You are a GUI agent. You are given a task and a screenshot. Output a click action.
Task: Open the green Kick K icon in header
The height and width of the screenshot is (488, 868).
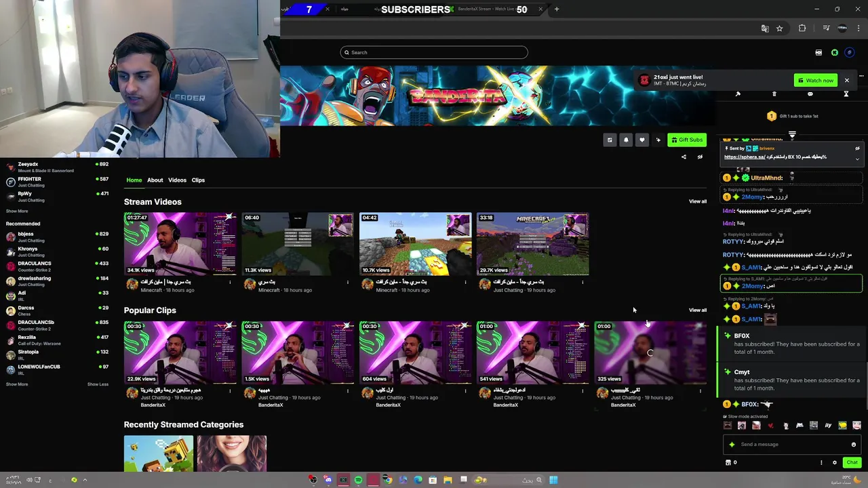pos(835,52)
